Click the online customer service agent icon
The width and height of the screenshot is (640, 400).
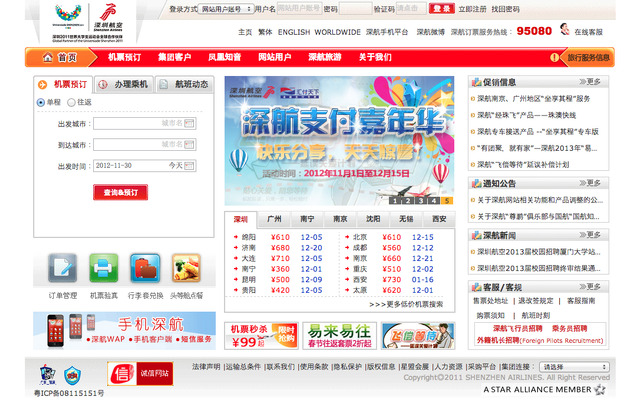tap(564, 29)
